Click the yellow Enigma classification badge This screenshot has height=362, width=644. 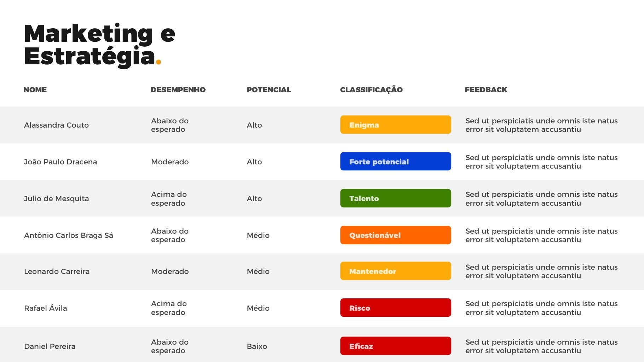[x=395, y=125]
